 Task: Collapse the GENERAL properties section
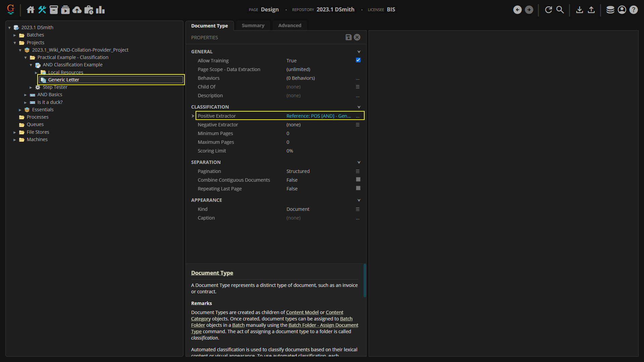pyautogui.click(x=359, y=52)
